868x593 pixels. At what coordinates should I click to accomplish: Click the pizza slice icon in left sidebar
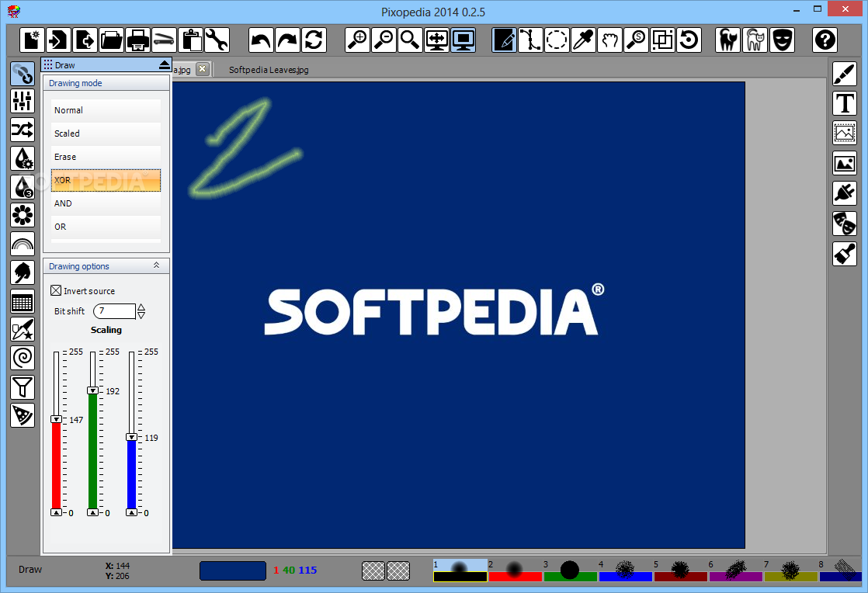[23, 415]
